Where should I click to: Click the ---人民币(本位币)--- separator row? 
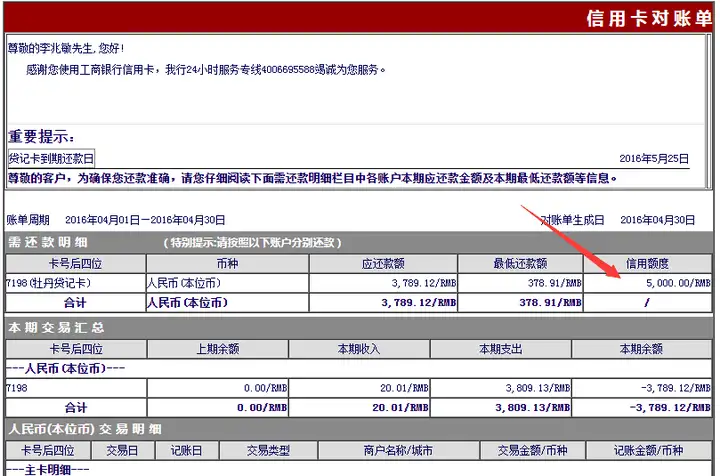click(65, 369)
